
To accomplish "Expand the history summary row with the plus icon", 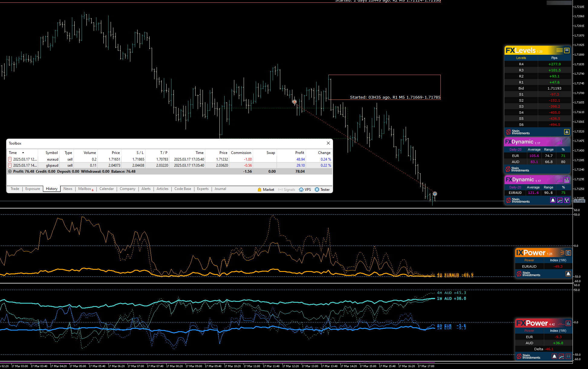I will pos(10,171).
